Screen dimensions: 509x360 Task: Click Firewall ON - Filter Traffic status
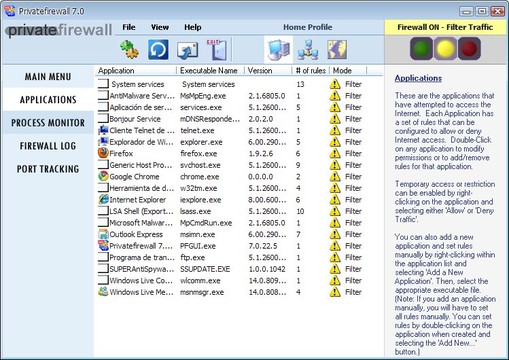445,27
